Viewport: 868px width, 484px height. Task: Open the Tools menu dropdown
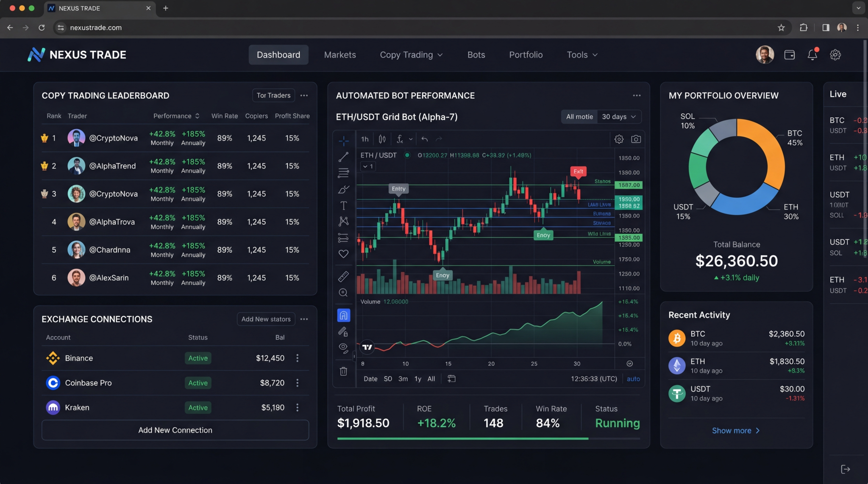[581, 55]
